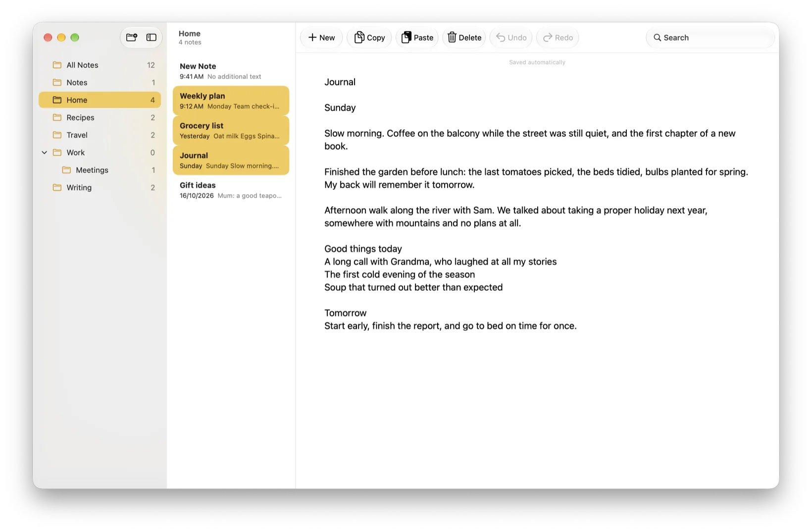Screen dimensions: 812x532
Task: Delete the selected notes with Delete
Action: pos(464,38)
